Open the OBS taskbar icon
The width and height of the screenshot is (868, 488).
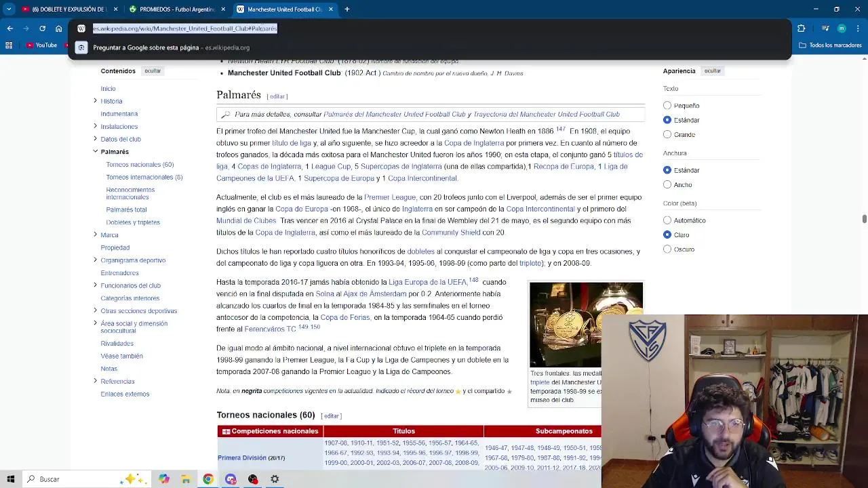click(x=253, y=479)
